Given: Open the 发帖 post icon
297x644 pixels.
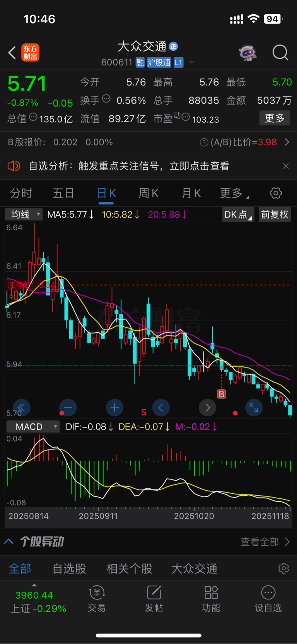Looking at the screenshot, I should coord(154,599).
